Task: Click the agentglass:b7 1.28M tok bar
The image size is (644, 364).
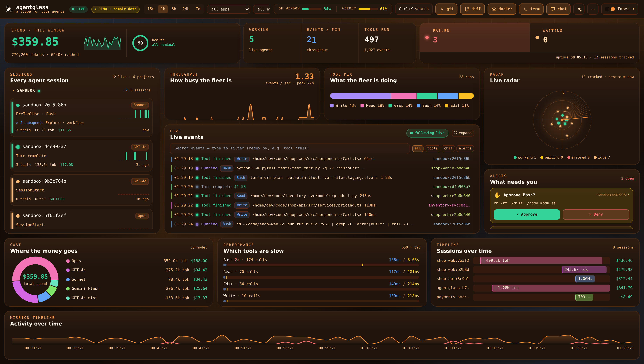Action: [x=551, y=288]
